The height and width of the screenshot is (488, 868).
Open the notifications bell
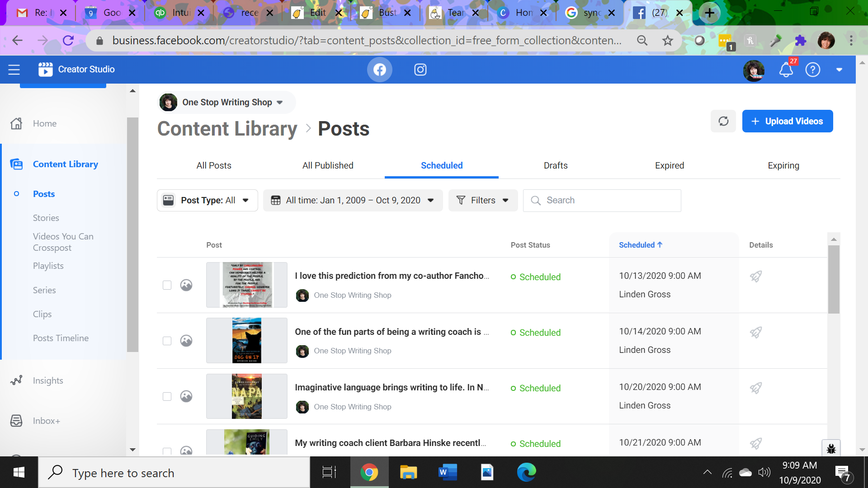point(786,70)
